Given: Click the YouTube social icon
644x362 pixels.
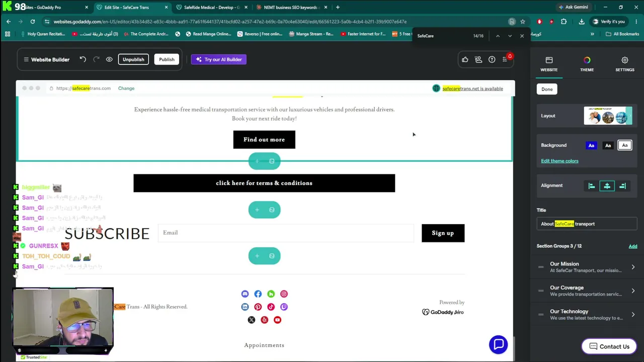Looking at the screenshot, I should (277, 320).
